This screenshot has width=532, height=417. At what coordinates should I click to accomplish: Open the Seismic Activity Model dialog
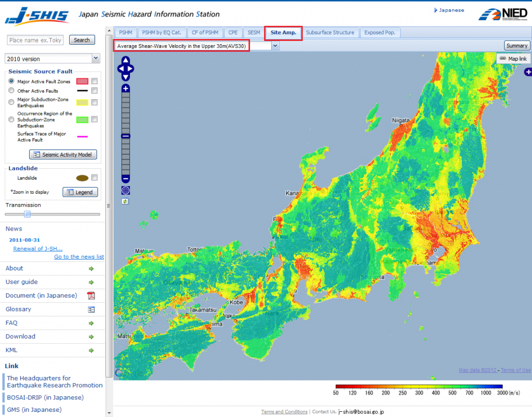pyautogui.click(x=62, y=154)
